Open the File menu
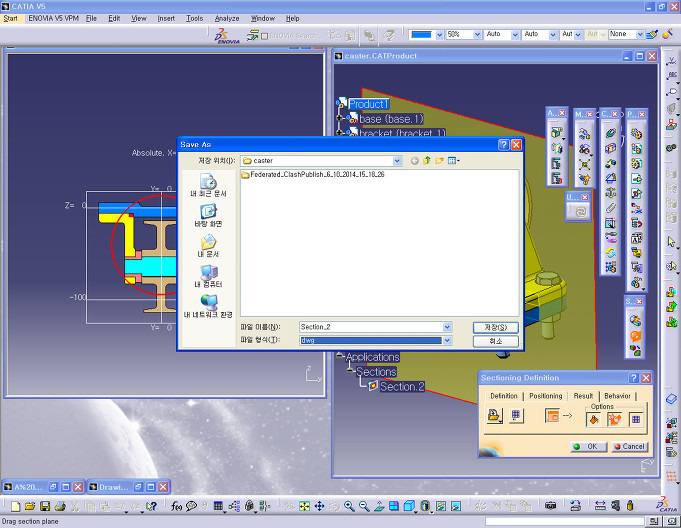Screen dimensions: 681x528 point(91,19)
